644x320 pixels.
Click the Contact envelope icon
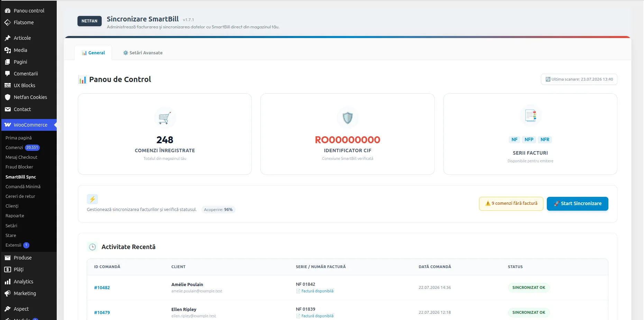click(8, 109)
